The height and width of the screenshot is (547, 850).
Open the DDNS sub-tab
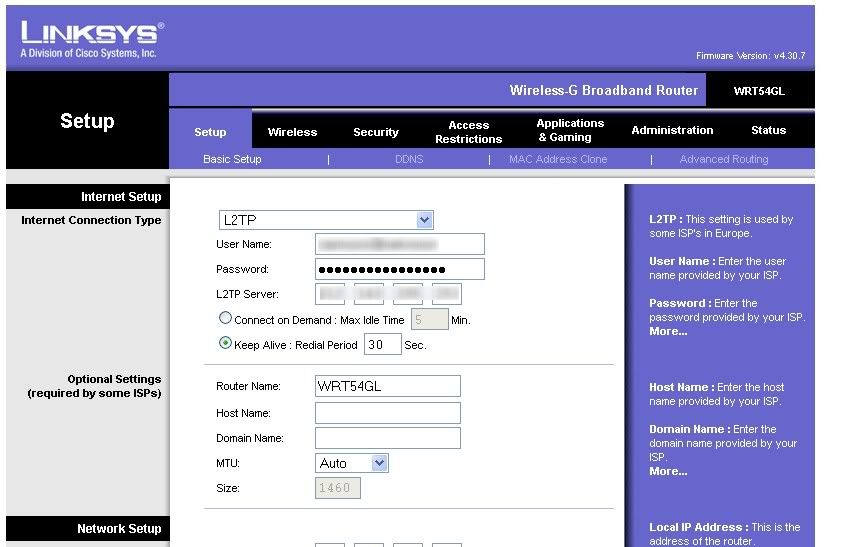(x=409, y=159)
